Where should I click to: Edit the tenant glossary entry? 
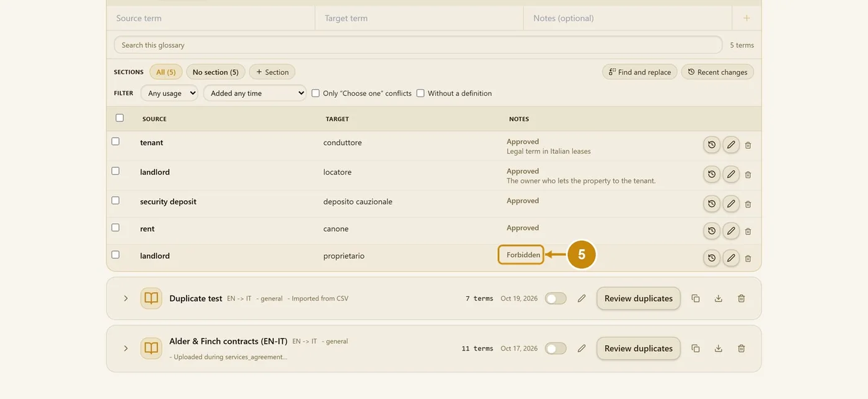pos(731,145)
